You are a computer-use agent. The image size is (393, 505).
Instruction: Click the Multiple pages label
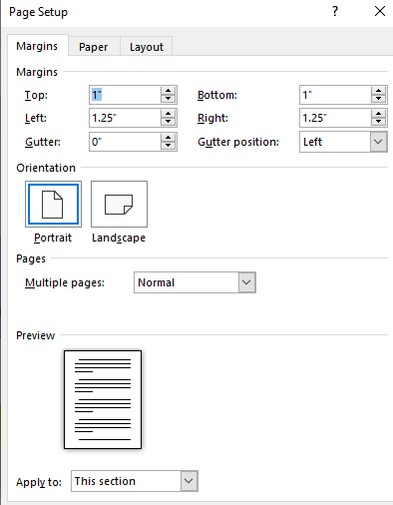pyautogui.click(x=65, y=283)
